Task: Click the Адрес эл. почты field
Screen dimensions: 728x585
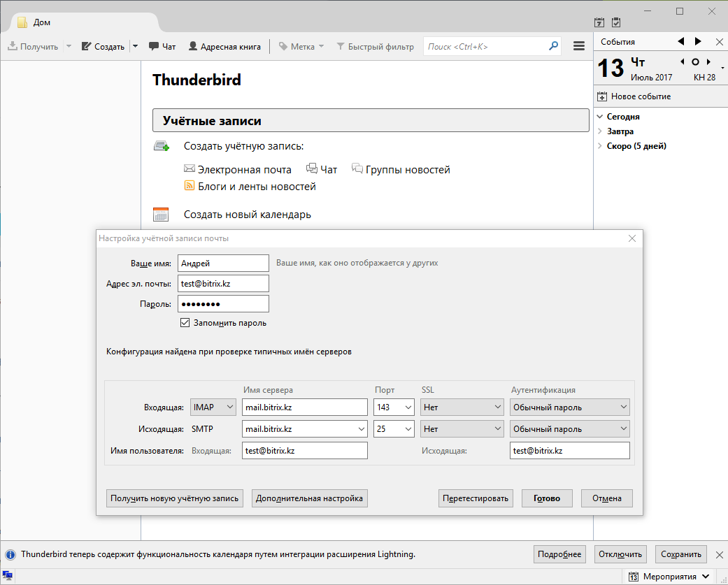Action: [223, 284]
